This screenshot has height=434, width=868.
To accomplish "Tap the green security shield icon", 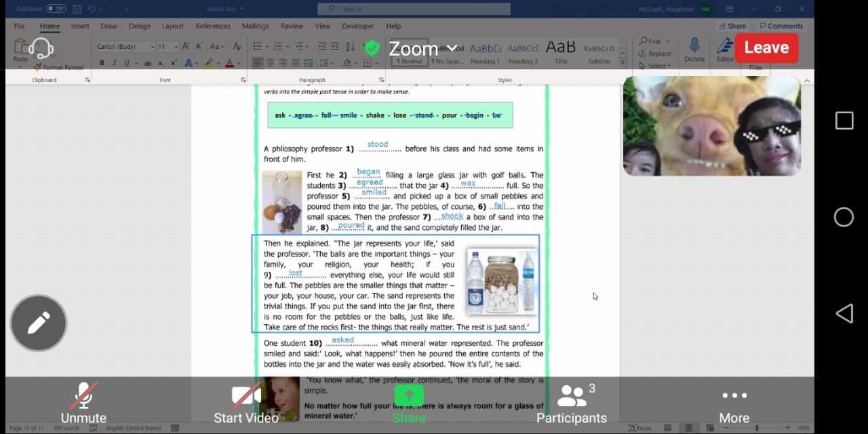I will click(372, 48).
